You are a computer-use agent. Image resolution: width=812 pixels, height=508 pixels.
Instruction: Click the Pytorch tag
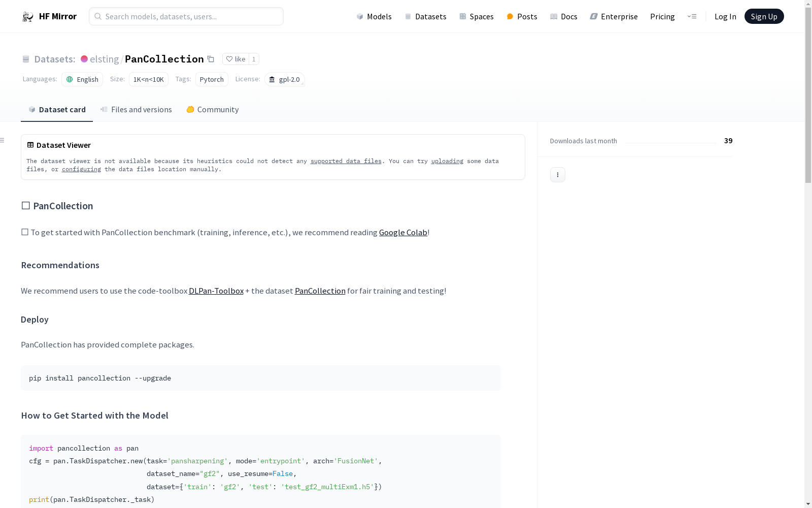212,79
